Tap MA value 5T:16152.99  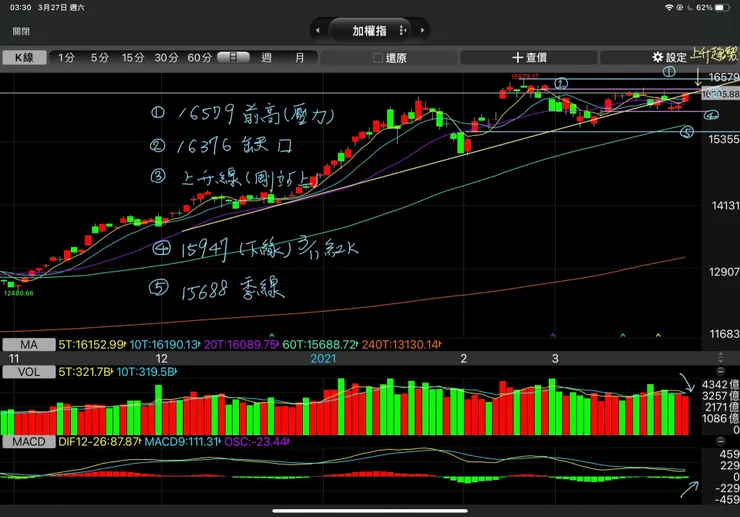pos(92,345)
